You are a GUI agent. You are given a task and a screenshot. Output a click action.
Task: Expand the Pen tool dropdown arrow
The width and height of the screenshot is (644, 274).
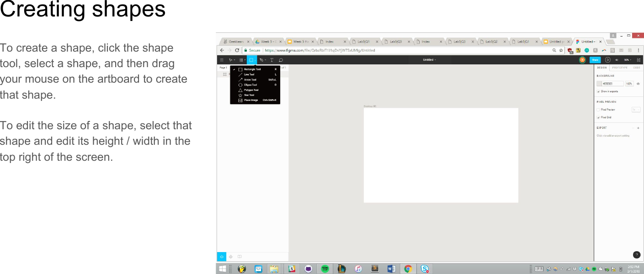[266, 60]
